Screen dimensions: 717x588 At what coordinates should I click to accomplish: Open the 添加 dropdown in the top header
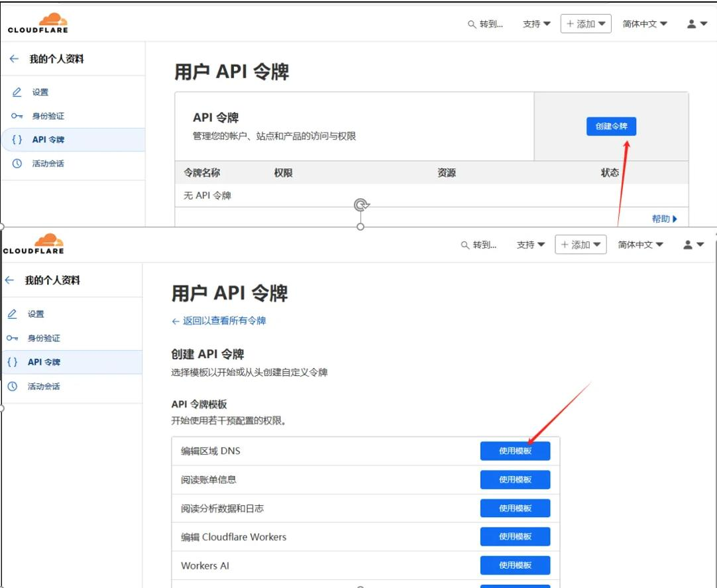(x=586, y=24)
